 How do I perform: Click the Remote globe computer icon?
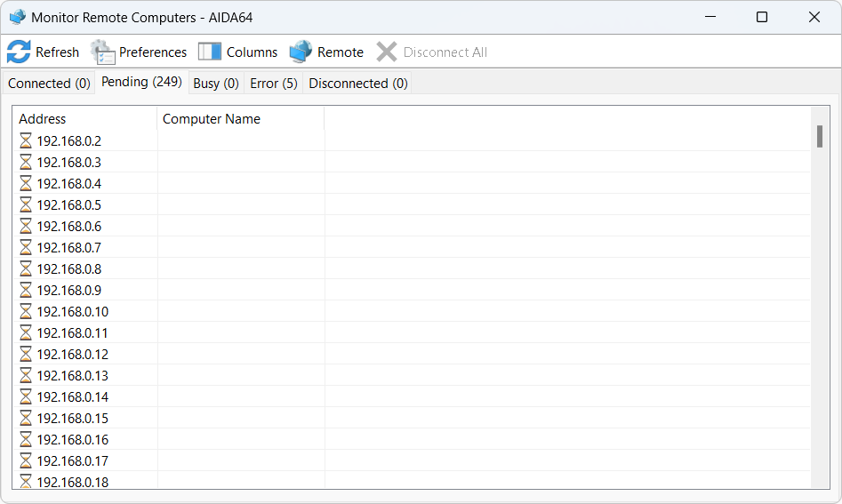pyautogui.click(x=301, y=52)
